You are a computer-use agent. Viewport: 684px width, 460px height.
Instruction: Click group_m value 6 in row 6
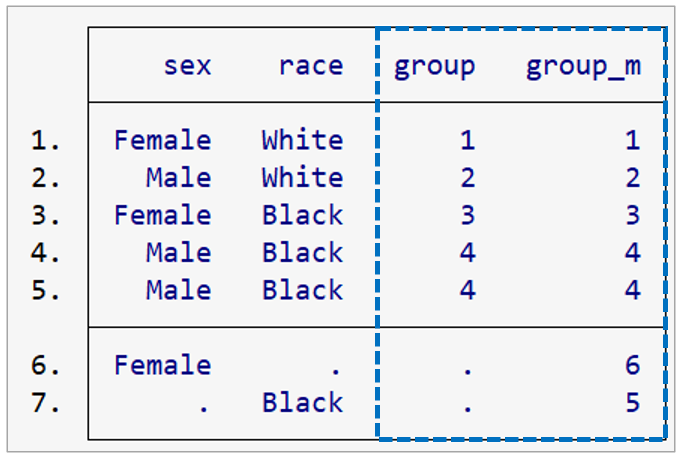point(632,365)
